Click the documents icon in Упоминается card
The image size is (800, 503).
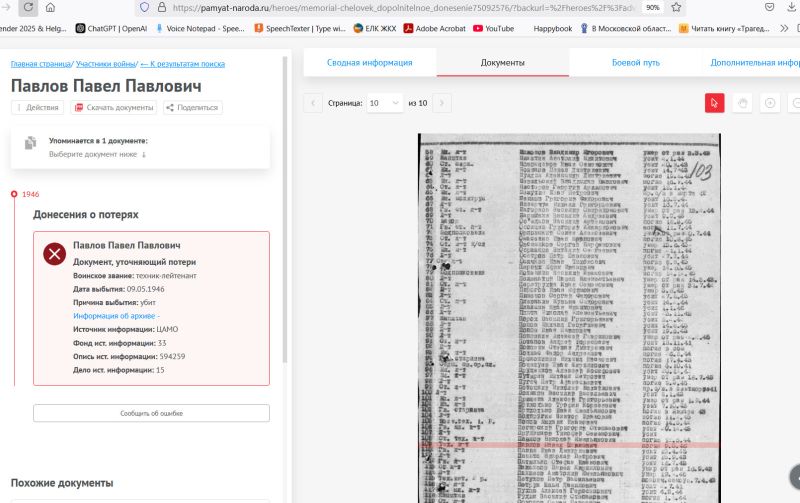tap(31, 143)
